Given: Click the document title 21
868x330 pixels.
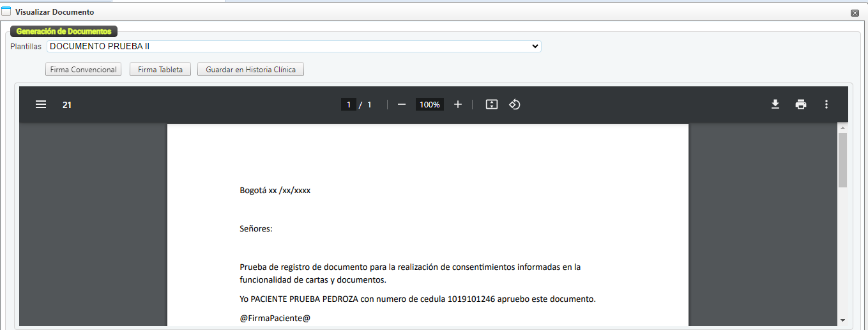Looking at the screenshot, I should pos(66,105).
